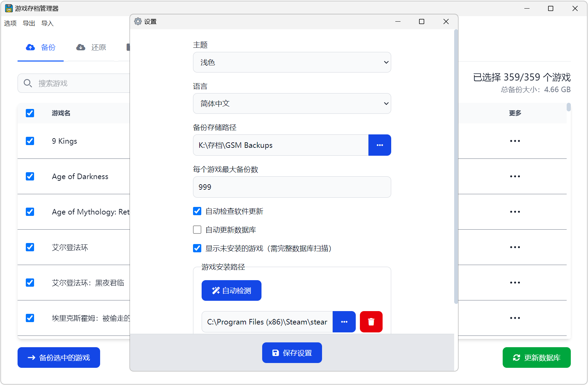Image resolution: width=588 pixels, height=385 pixels.
Task: Delete the Steam install path entry
Action: coord(371,322)
